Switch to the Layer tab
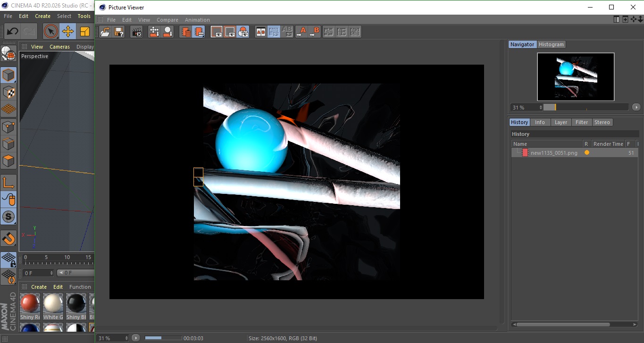 [561, 122]
